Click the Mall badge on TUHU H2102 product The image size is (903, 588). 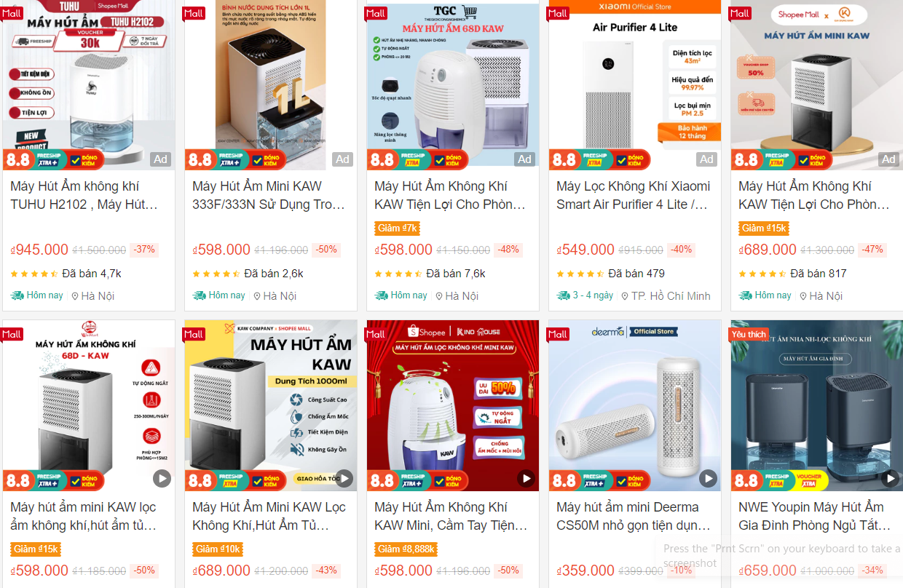coord(12,13)
